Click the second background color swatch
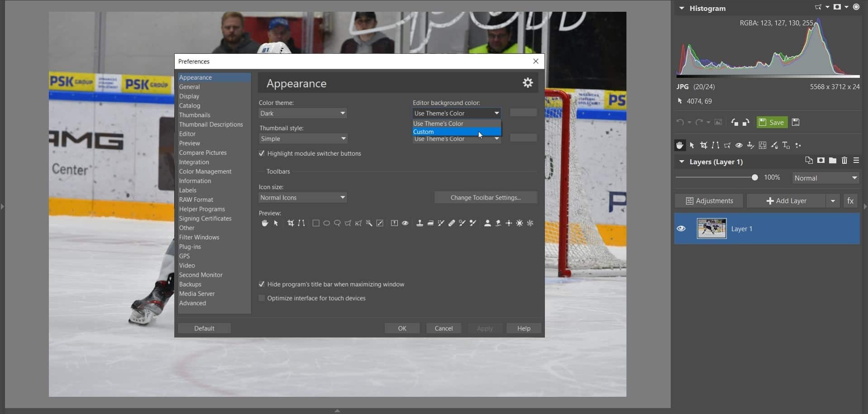 pos(523,138)
